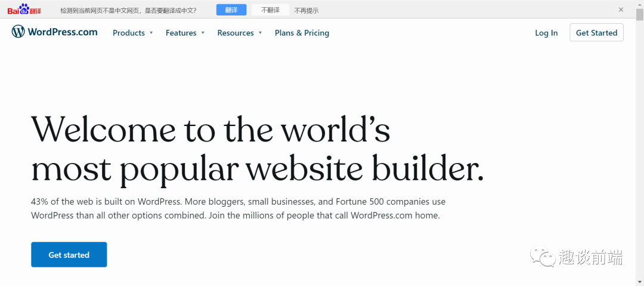Viewport: 644px width, 286px height.
Task: Expand the Resources dropdown arrow
Action: [261, 33]
